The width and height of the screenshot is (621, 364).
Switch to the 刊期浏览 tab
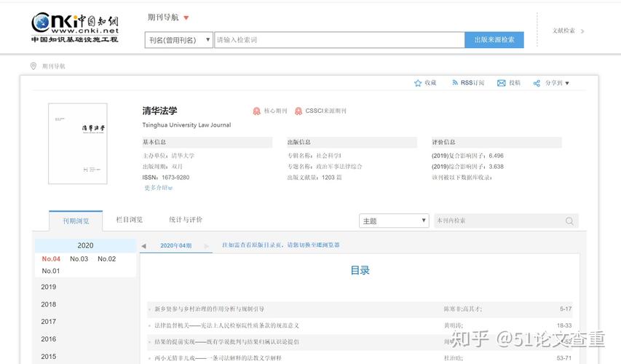pos(76,221)
